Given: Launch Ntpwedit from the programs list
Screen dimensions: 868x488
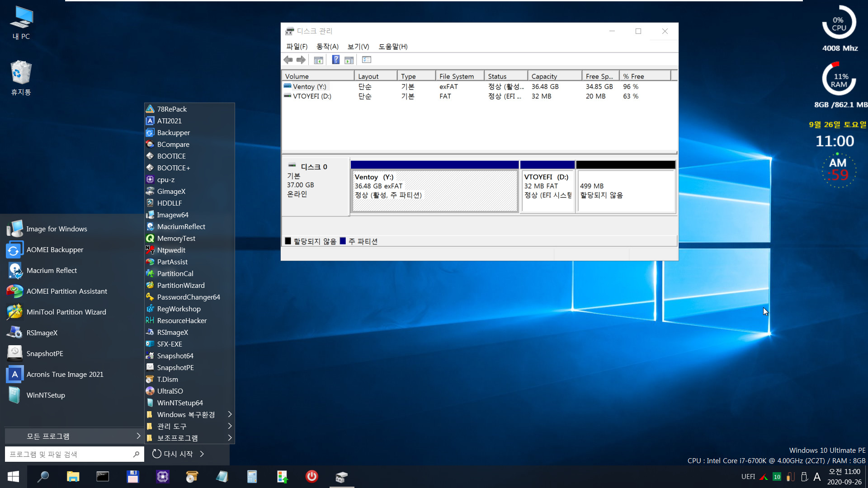Looking at the screenshot, I should click(189, 250).
